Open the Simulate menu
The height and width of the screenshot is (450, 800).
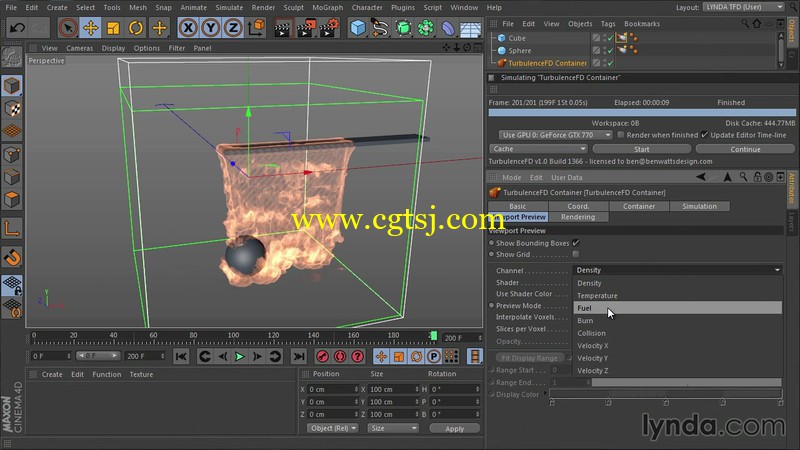229,8
